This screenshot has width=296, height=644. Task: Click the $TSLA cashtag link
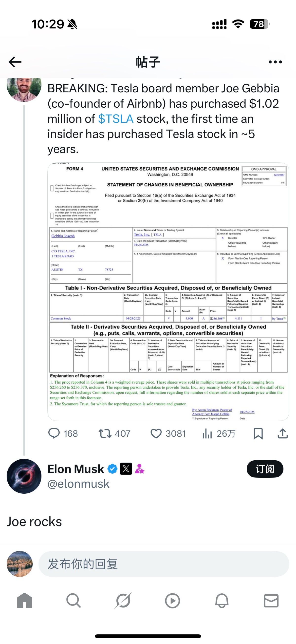tap(116, 119)
